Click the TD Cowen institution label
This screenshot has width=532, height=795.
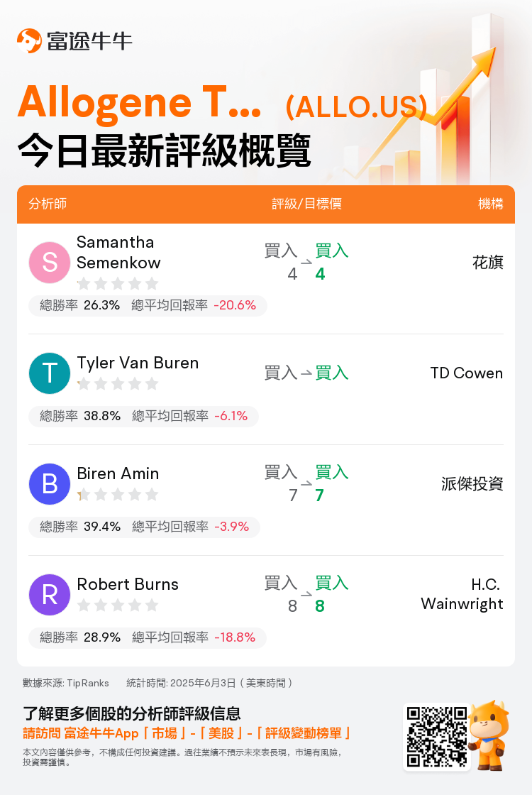(x=467, y=373)
